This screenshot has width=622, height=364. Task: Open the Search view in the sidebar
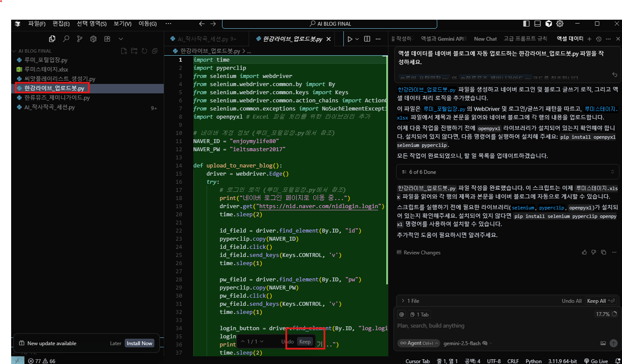[x=66, y=39]
